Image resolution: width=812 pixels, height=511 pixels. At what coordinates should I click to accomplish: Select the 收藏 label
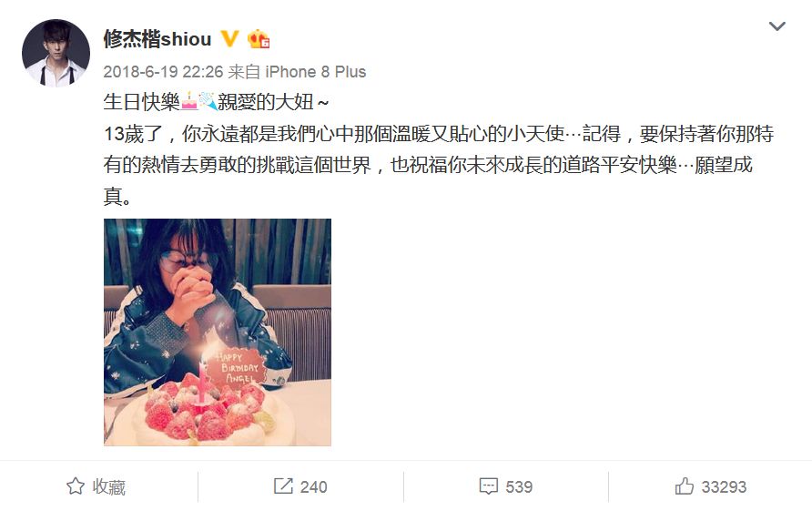coord(108,486)
